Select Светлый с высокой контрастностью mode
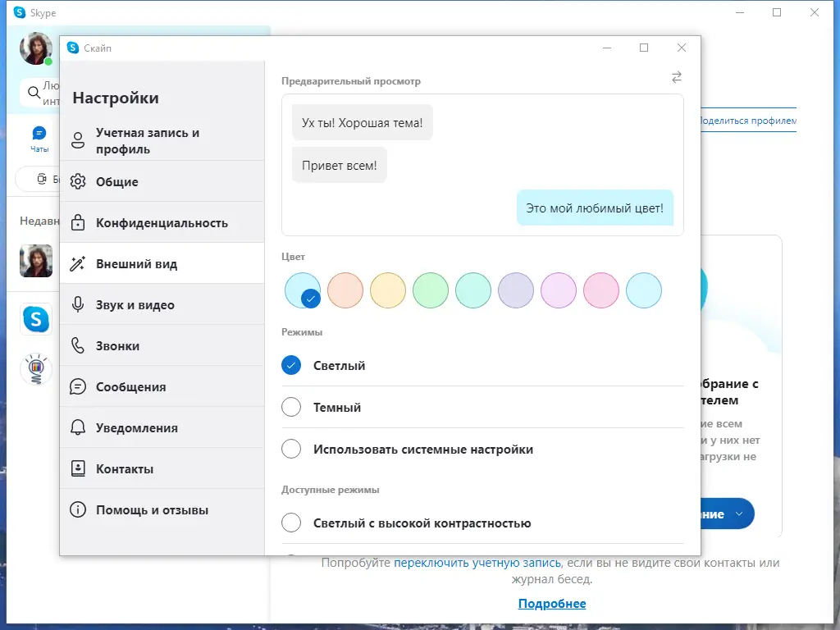This screenshot has height=630, width=840. (x=291, y=522)
